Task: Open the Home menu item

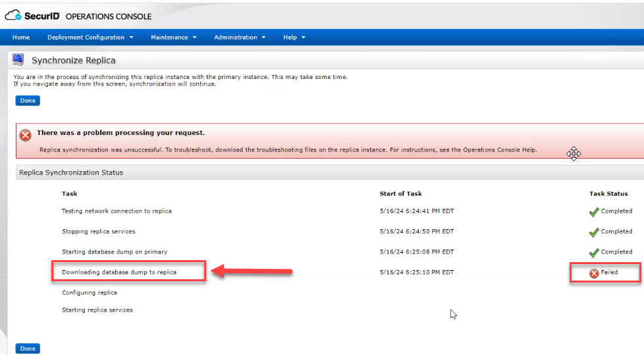Action: pyautogui.click(x=21, y=38)
